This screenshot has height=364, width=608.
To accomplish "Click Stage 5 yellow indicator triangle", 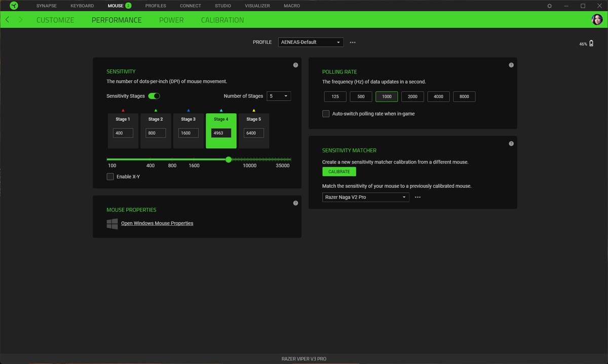I will (x=254, y=110).
